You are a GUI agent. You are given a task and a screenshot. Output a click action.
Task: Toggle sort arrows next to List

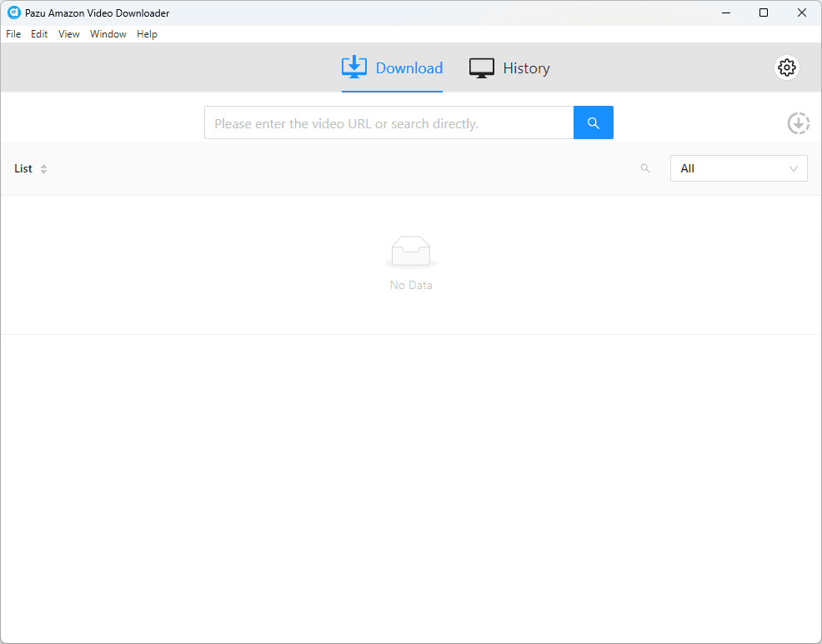pyautogui.click(x=43, y=169)
